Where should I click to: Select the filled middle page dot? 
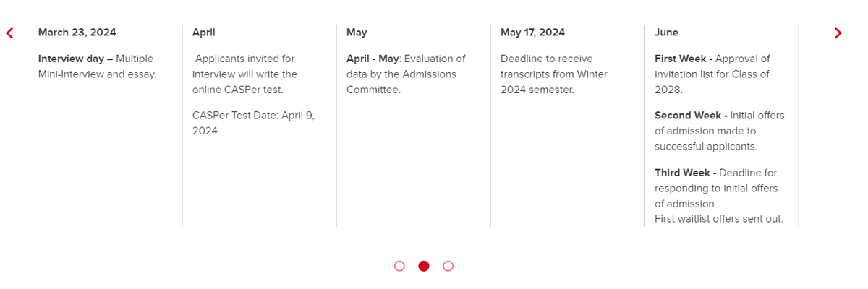pos(424,266)
